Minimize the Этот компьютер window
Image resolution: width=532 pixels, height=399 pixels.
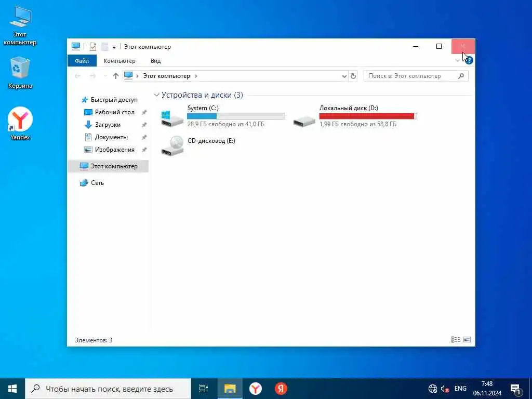(416, 46)
